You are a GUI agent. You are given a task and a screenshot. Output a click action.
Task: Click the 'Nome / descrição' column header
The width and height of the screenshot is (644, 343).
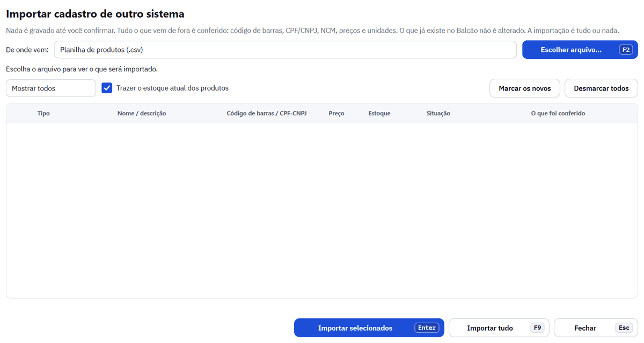(142, 114)
